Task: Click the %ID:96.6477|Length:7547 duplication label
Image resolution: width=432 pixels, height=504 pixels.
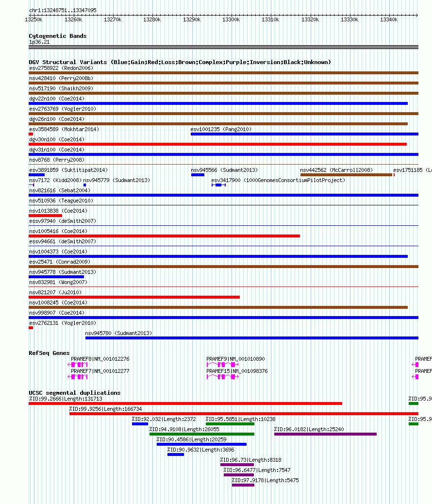Action: coord(257,470)
